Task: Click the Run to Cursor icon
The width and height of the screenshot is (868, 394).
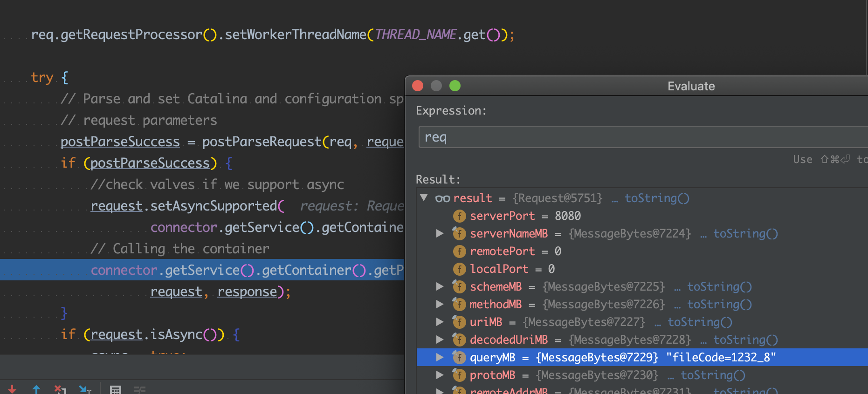Action: click(x=85, y=389)
